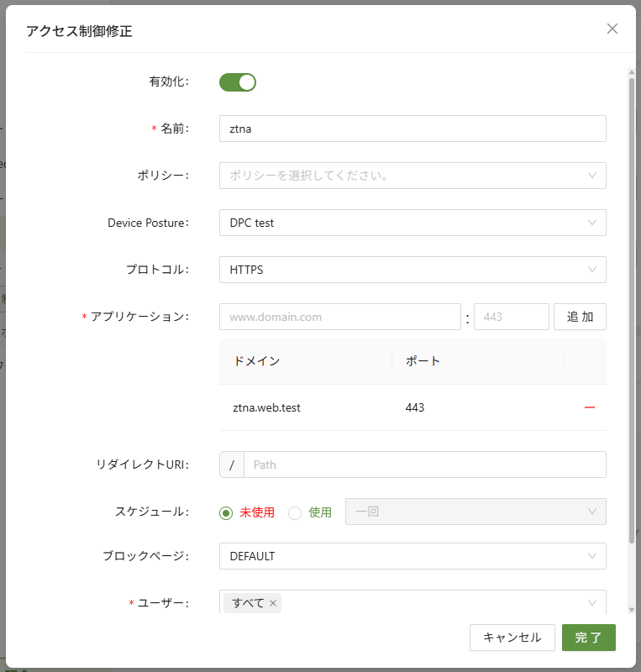Remove ztna.web.test row with red minus icon
The height and width of the screenshot is (672, 641).
[x=590, y=407]
